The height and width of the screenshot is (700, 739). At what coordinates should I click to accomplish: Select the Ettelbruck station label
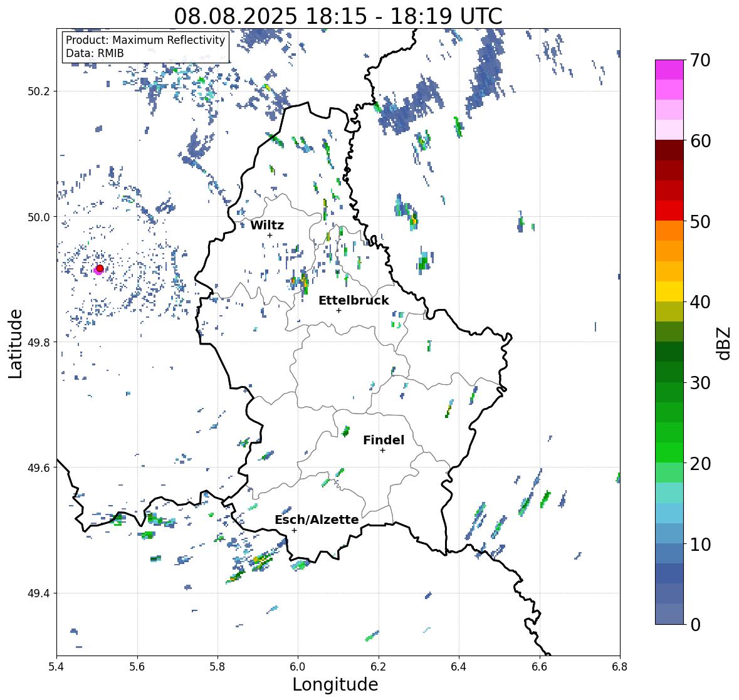pyautogui.click(x=354, y=300)
